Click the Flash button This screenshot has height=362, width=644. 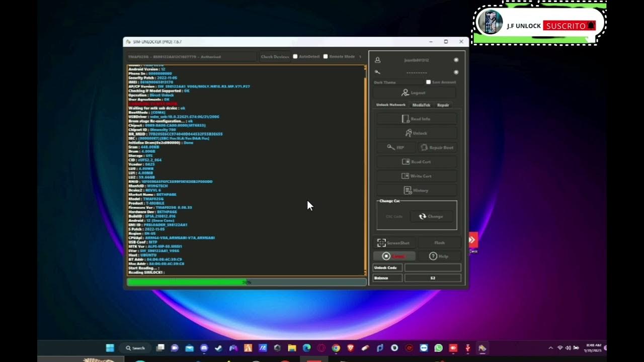coord(439,243)
